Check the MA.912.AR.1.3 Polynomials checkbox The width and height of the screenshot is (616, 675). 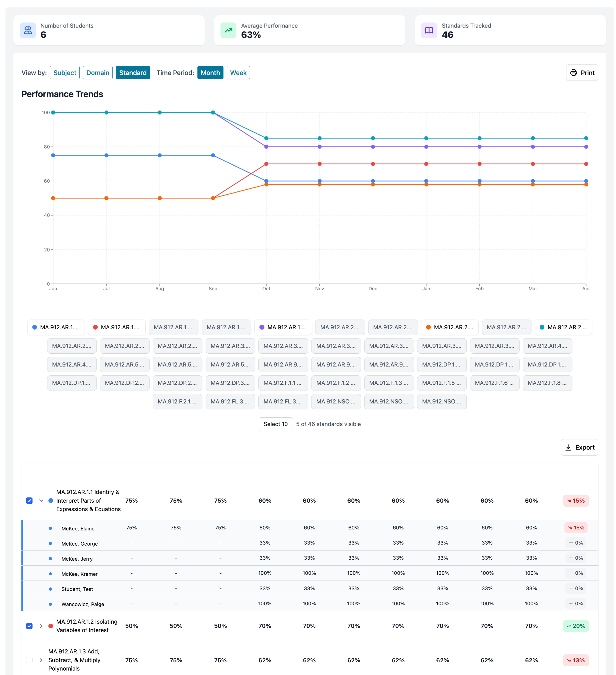point(30,660)
